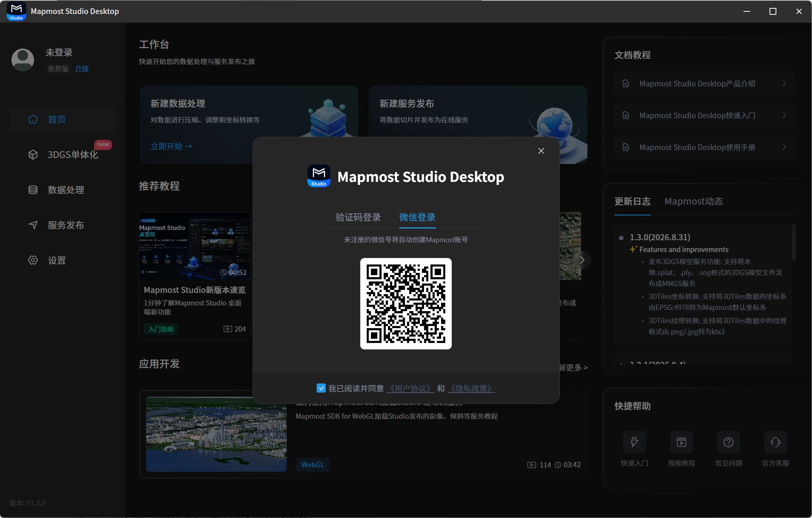The height and width of the screenshot is (518, 812).
Task: Click the 常见问题 question icon
Action: (x=729, y=442)
